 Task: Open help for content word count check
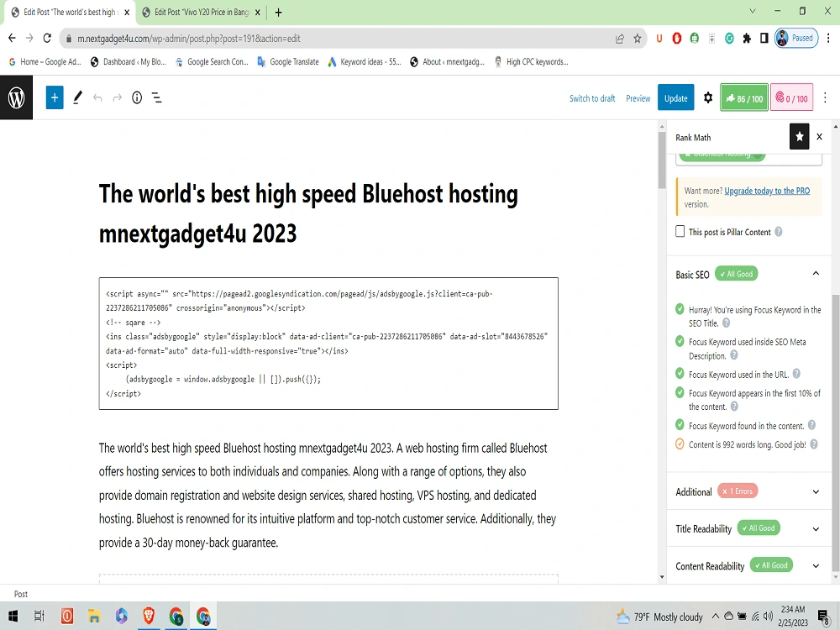coord(814,444)
